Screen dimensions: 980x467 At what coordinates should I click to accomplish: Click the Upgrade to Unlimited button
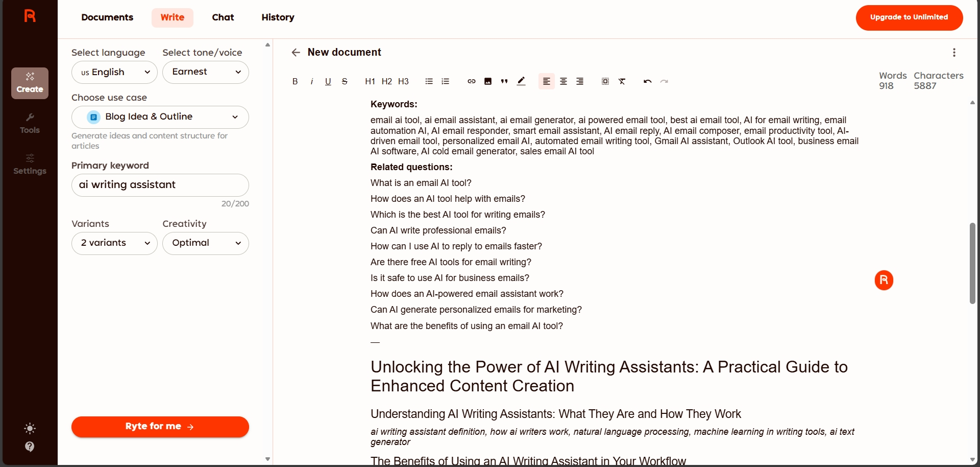(x=909, y=17)
